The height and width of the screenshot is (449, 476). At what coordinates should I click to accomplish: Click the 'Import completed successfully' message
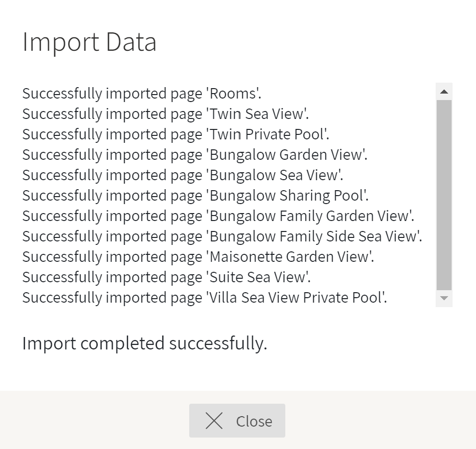click(x=145, y=343)
